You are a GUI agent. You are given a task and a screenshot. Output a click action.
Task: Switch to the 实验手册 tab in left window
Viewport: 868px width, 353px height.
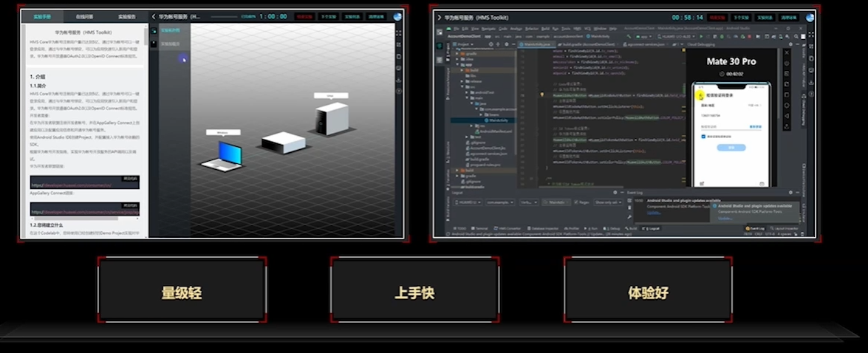coord(42,16)
